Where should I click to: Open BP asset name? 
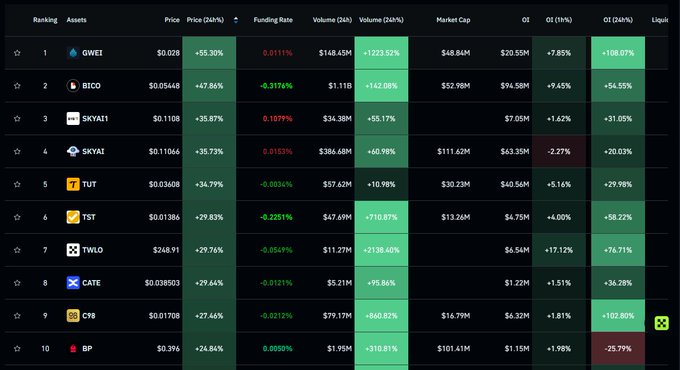(87, 348)
